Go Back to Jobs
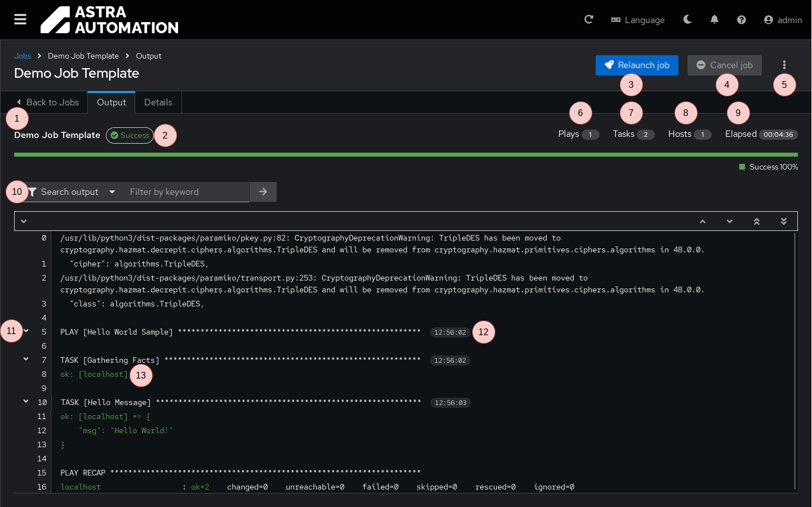Image resolution: width=812 pixels, height=507 pixels. [48, 103]
